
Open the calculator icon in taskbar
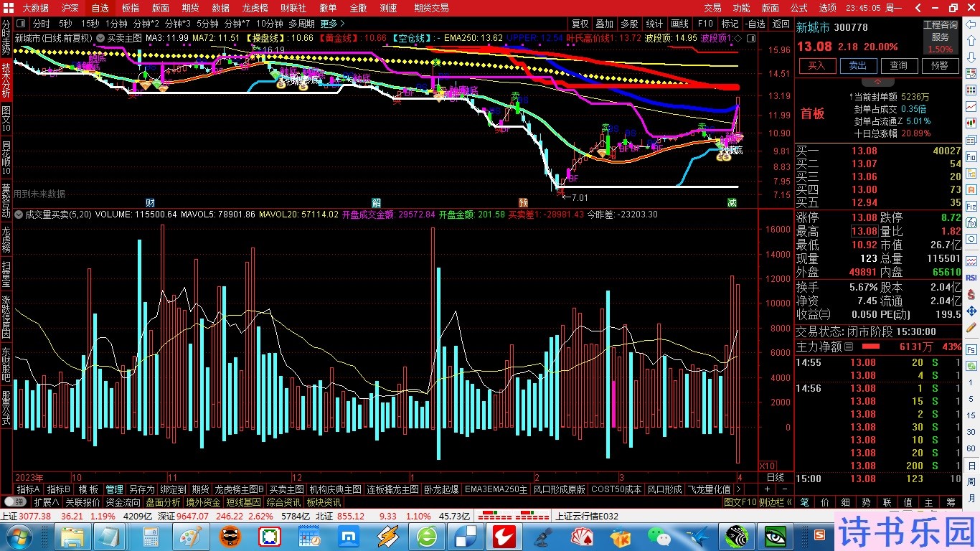coord(151,537)
